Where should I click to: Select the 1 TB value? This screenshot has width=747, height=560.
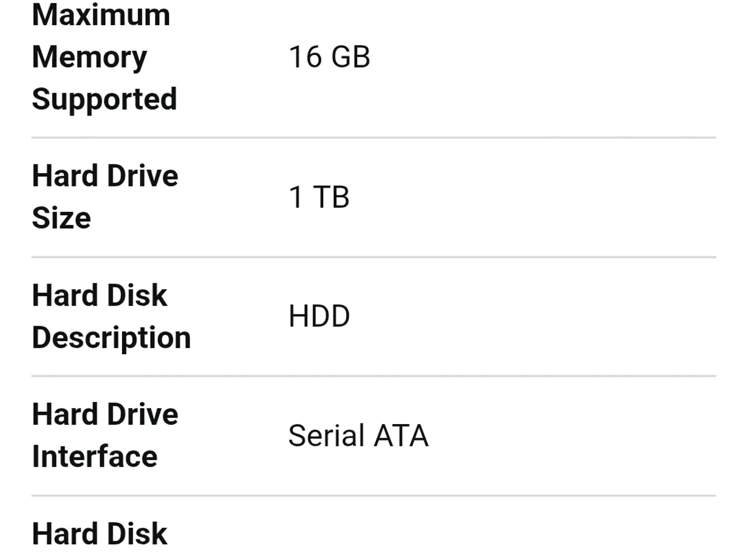[319, 197]
